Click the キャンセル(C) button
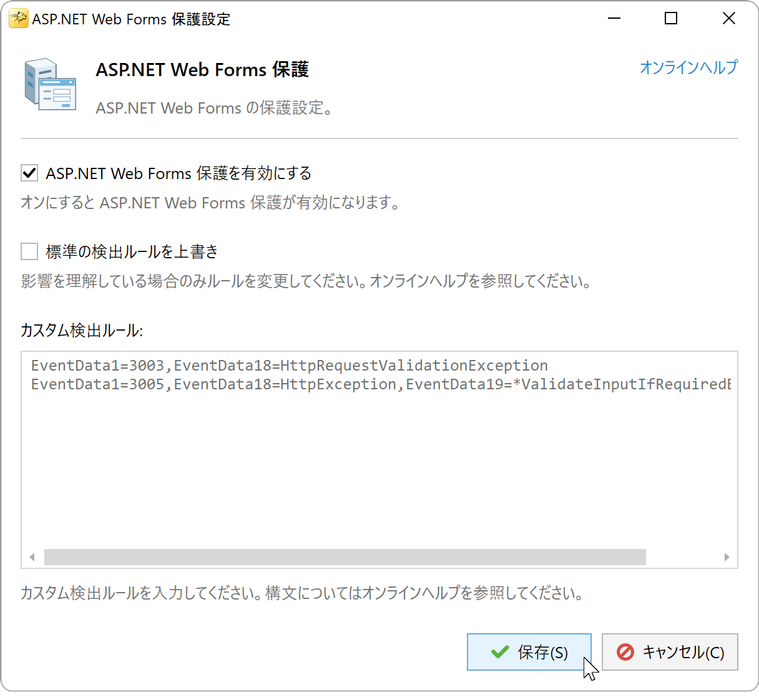 point(670,652)
